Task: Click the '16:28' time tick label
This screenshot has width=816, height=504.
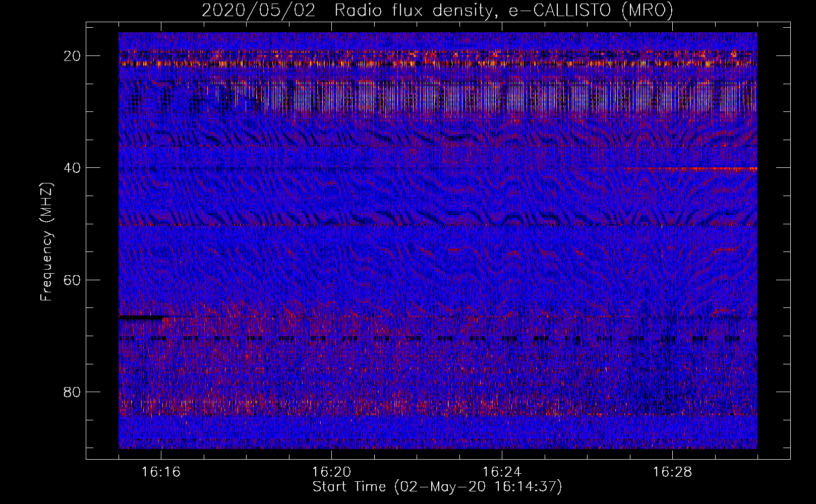Action: click(x=672, y=472)
